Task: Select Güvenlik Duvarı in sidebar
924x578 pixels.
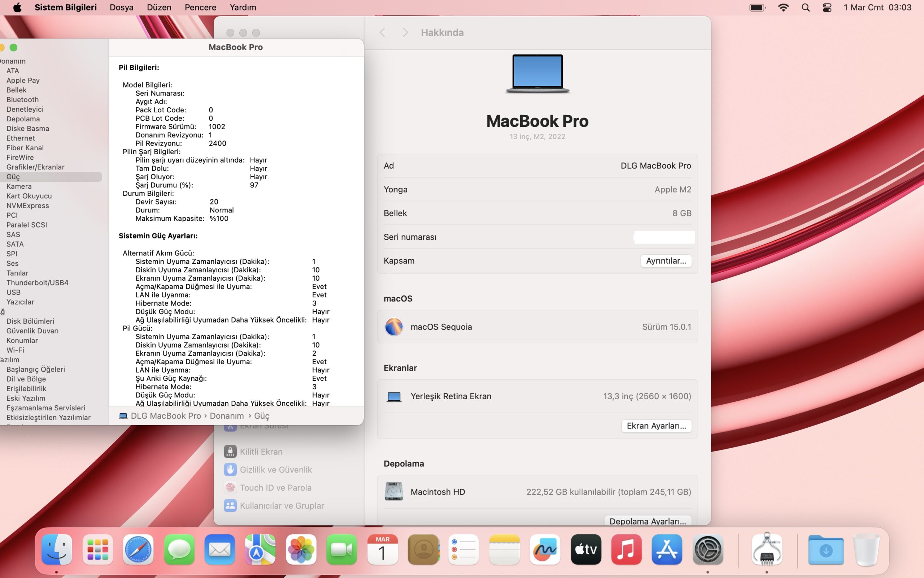Action: tap(32, 331)
